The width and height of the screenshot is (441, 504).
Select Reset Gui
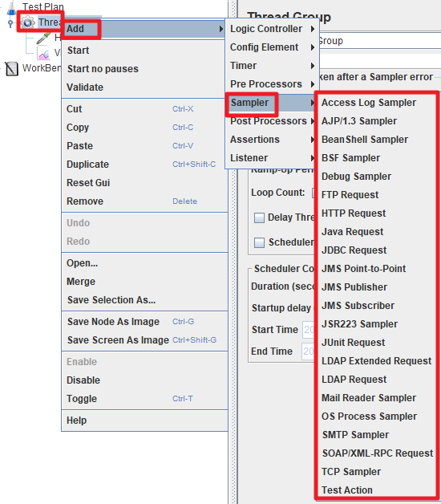(144, 183)
